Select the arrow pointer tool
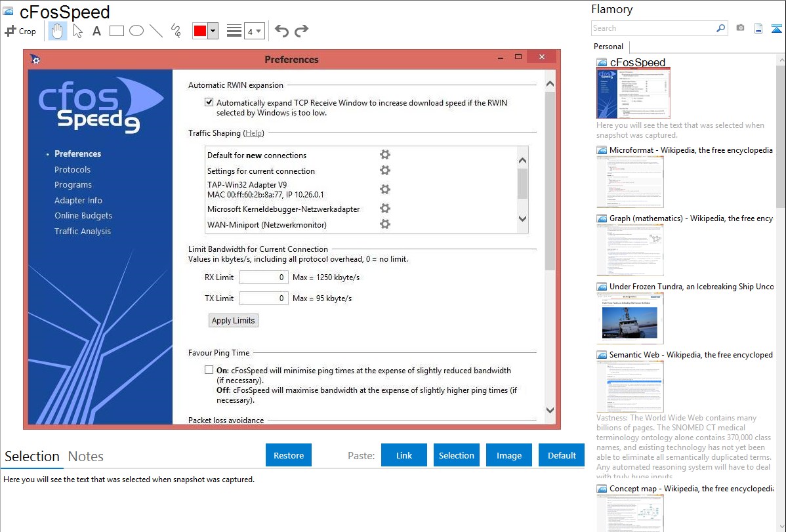Image resolution: width=786 pixels, height=532 pixels. 77,31
